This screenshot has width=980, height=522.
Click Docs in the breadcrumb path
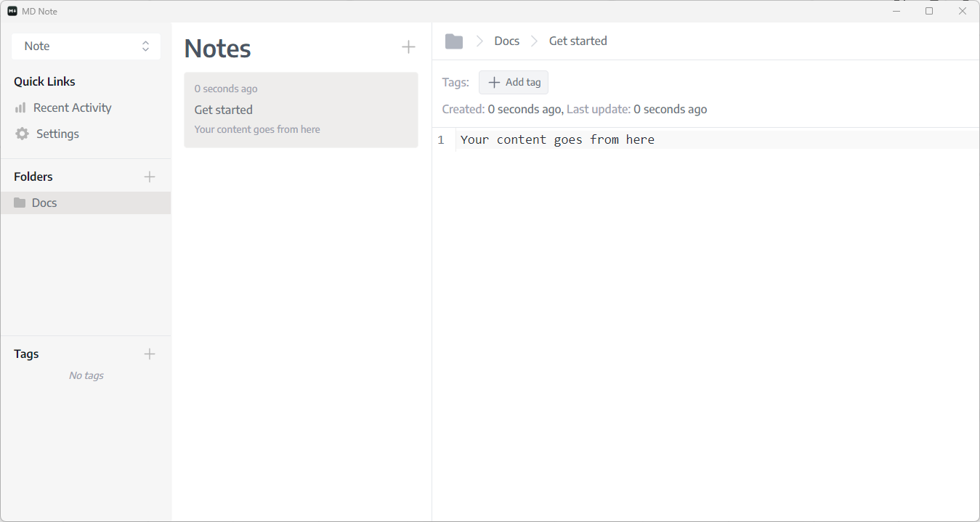tap(506, 41)
